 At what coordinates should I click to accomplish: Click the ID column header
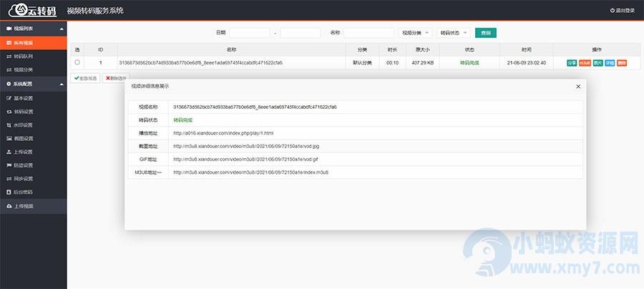[101, 49]
